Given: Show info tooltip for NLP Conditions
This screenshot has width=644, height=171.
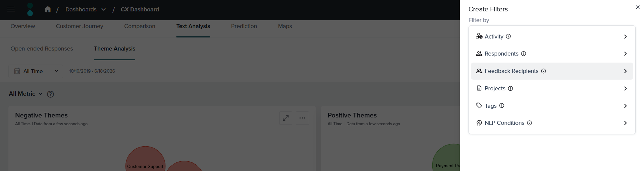Looking at the screenshot, I should pos(530,123).
